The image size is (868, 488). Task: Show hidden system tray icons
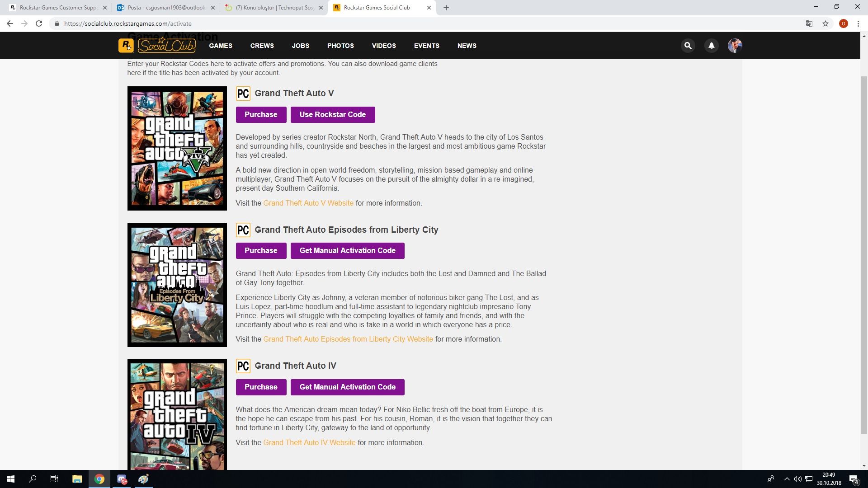787,479
